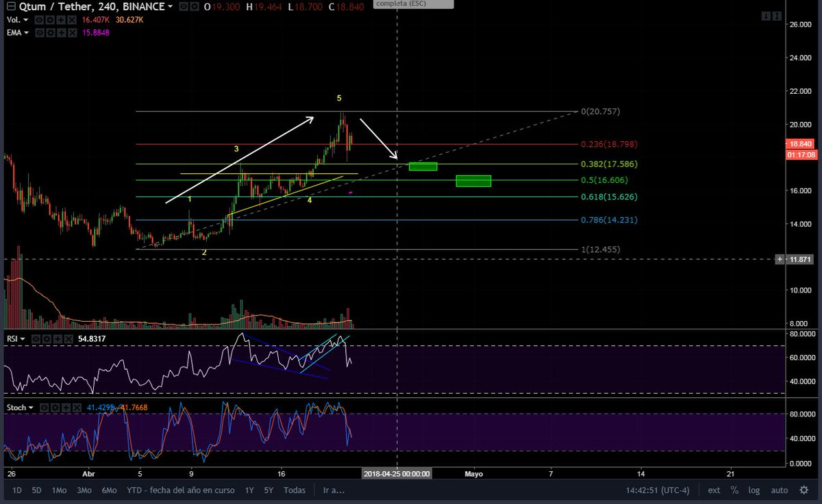Click the RSI value 54.8317
The width and height of the screenshot is (822, 504).
pyautogui.click(x=92, y=339)
